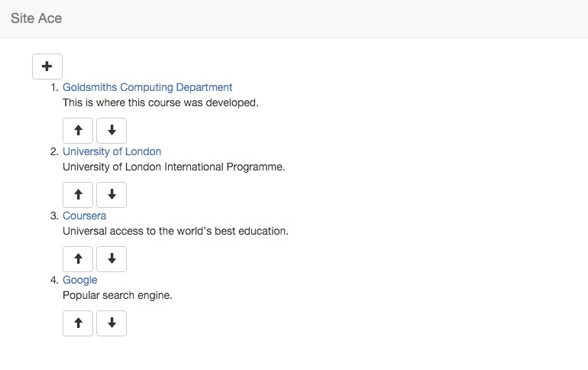Downvote Coursera using its down arrow
Viewport: 588px width, 370px height.
coord(111,259)
